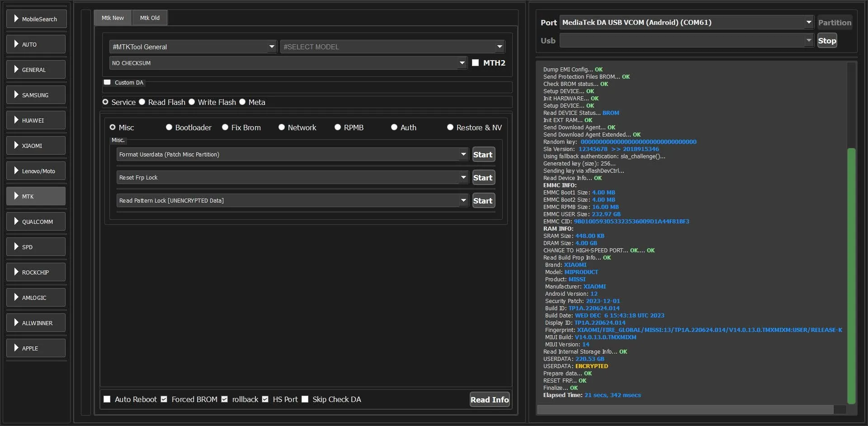
Task: Open the SAMSUNG sidebar module
Action: tap(36, 95)
